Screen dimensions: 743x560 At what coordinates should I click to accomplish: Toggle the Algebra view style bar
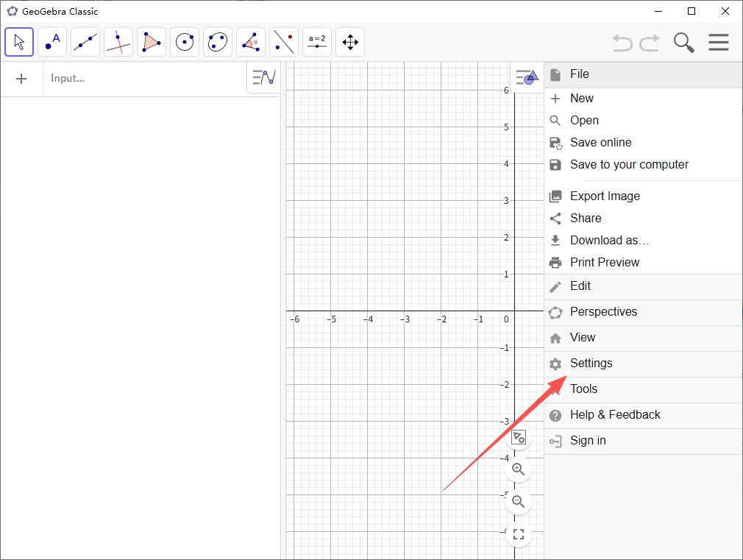coord(264,77)
